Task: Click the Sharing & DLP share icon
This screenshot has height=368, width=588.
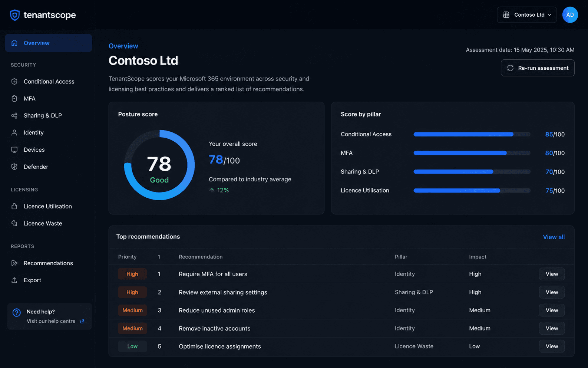Action: click(x=14, y=116)
